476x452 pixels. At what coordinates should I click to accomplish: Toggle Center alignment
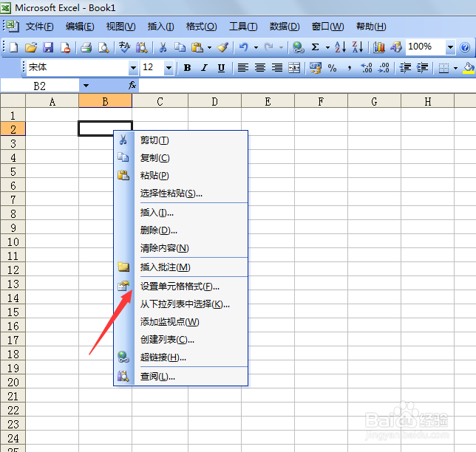[x=260, y=68]
